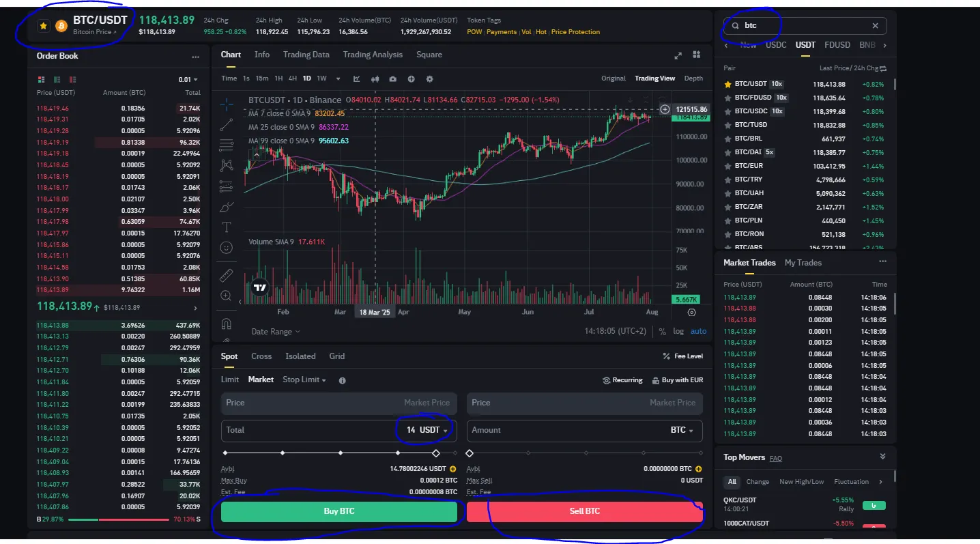This screenshot has width=980, height=544.
Task: Switch chart to Depth view
Action: coord(693,78)
